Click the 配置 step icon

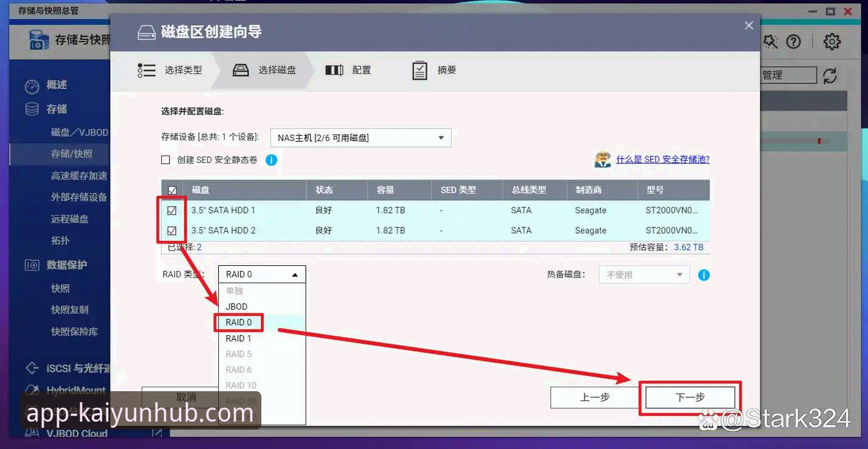(x=334, y=70)
